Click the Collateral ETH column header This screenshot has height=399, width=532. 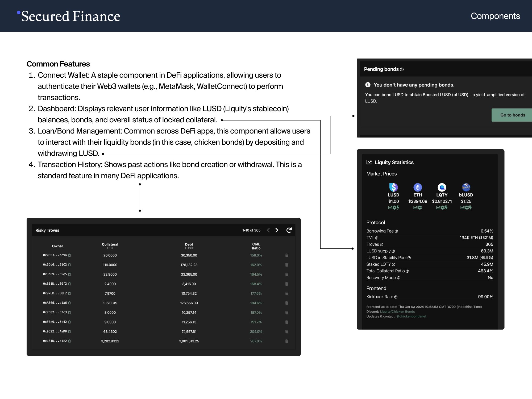point(110,246)
